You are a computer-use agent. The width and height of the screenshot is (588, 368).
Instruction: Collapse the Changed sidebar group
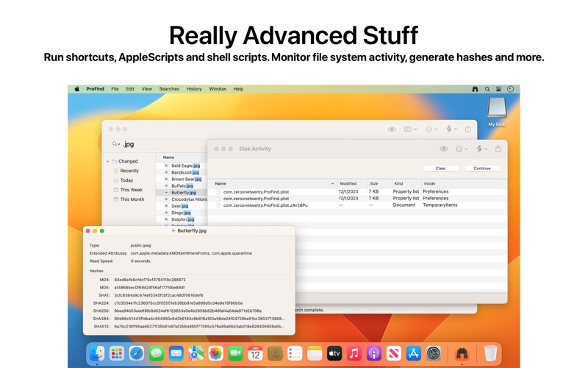click(107, 161)
